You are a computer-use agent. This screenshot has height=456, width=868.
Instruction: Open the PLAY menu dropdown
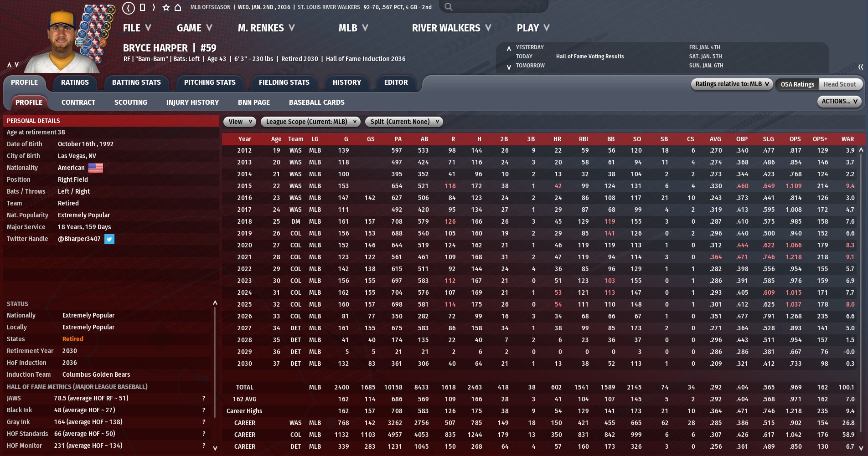(533, 28)
